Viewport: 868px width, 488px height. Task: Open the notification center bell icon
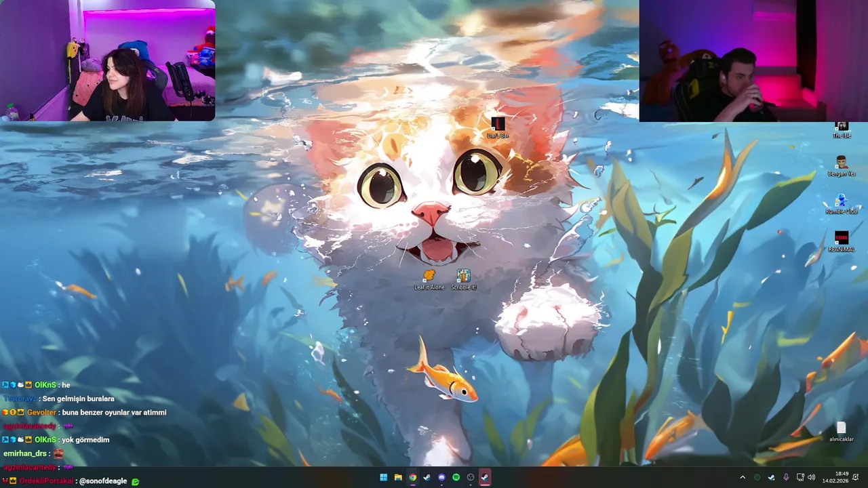click(x=856, y=477)
